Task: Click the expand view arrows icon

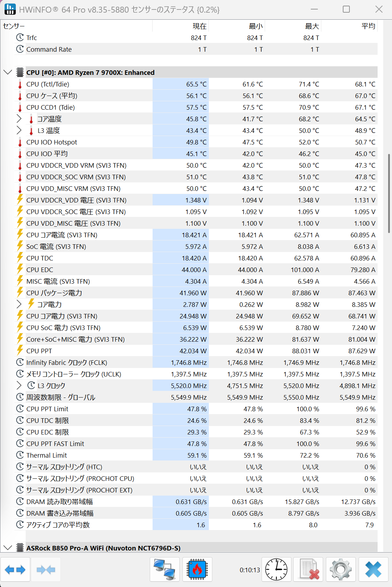Action: click(15, 570)
